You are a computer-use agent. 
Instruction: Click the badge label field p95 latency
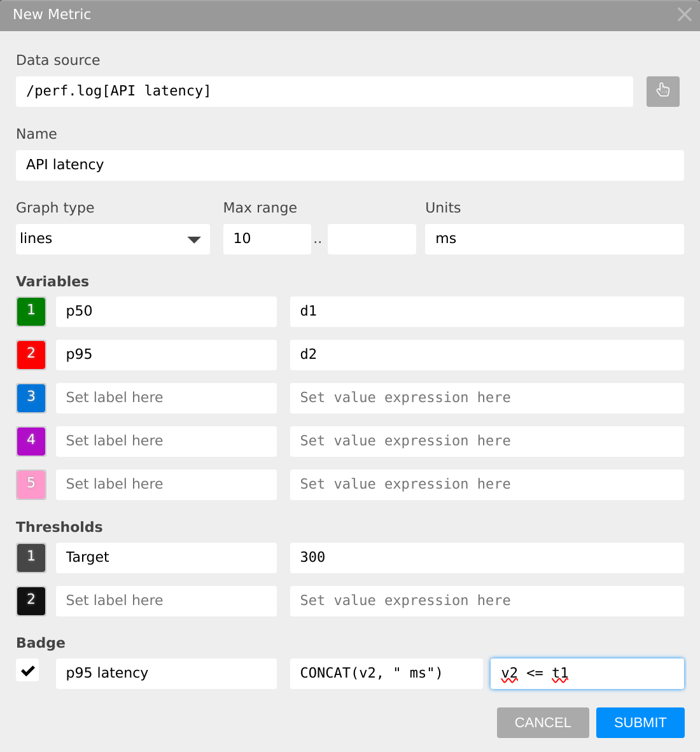(166, 673)
